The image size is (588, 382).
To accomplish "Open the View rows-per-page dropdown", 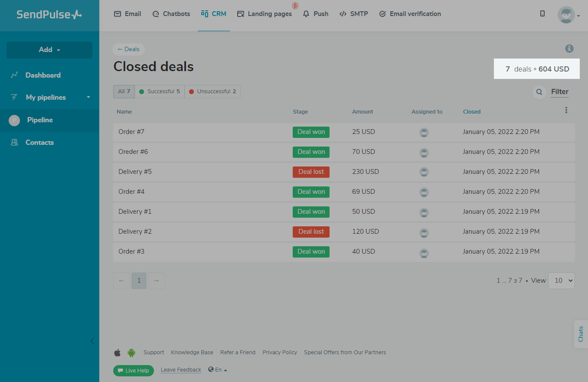I will pyautogui.click(x=561, y=281).
